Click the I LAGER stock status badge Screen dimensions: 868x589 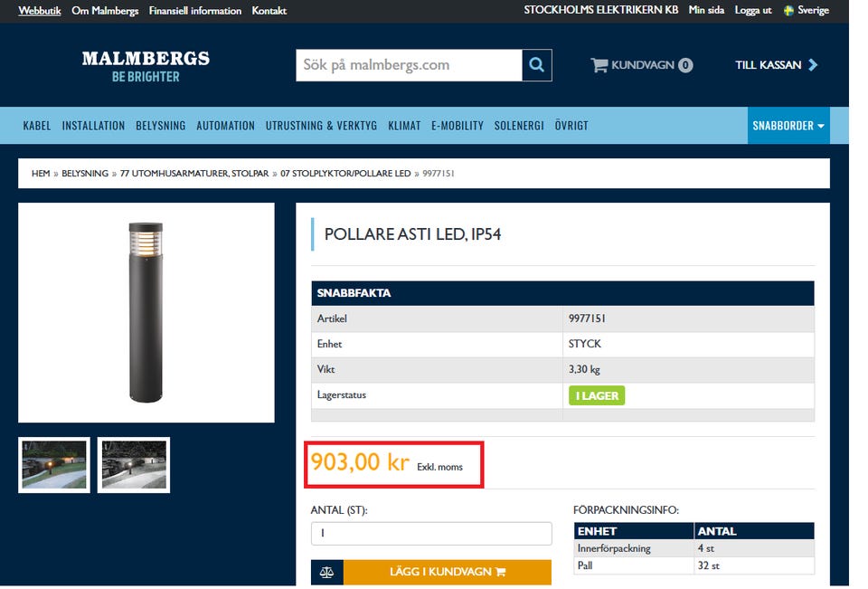597,395
